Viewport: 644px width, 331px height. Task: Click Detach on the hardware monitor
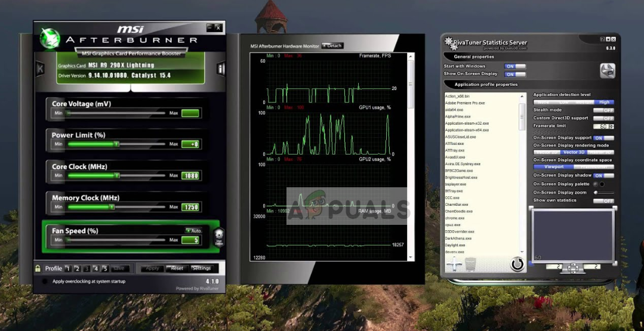click(332, 46)
